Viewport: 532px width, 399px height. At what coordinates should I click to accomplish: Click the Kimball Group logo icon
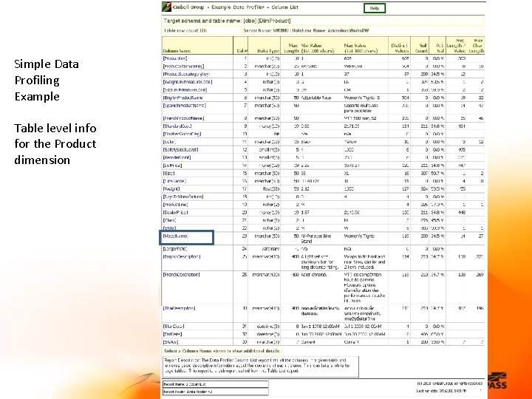[166, 7]
